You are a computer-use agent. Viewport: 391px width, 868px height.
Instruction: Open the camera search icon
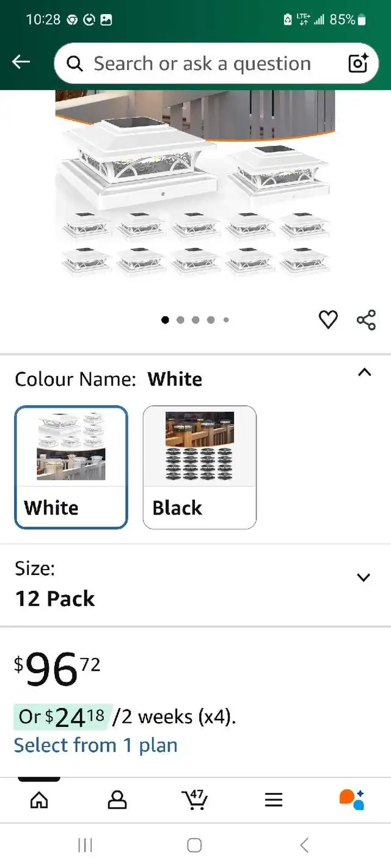point(357,63)
